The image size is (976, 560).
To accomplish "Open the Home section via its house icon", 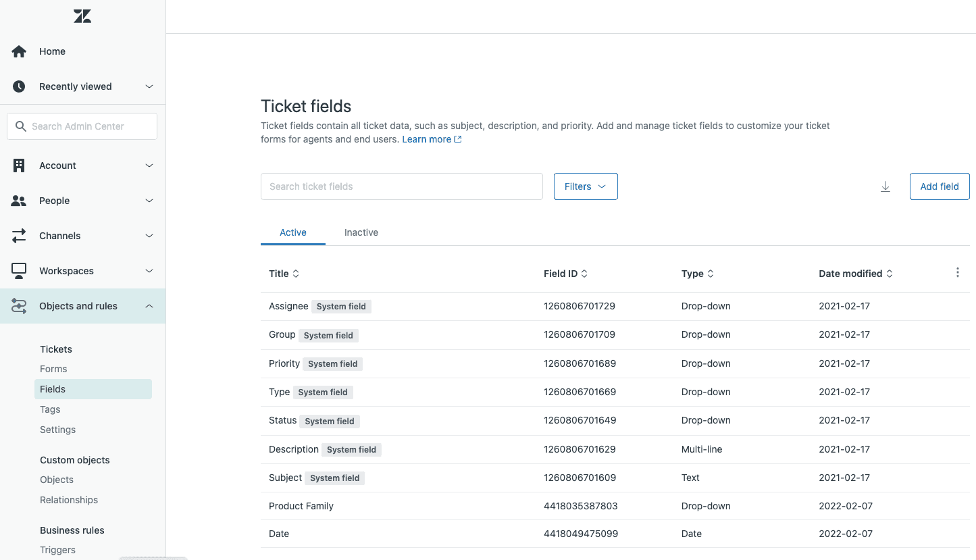I will coord(18,51).
